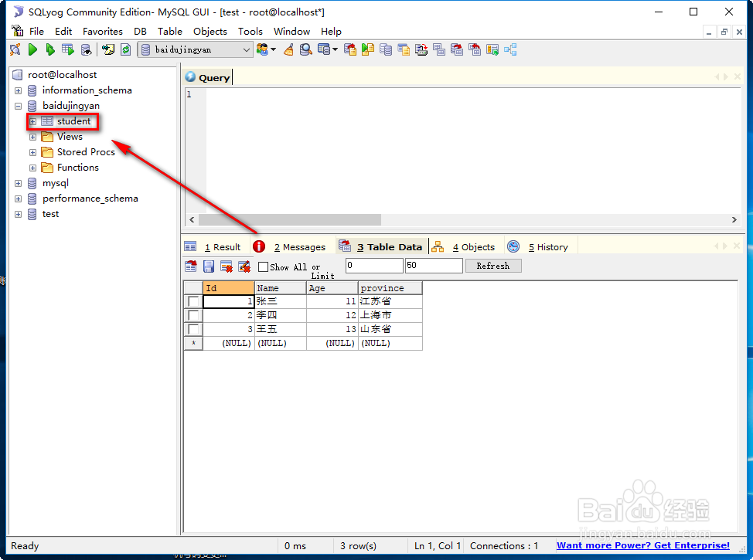Open the Favorites menu
753x560 pixels.
103,31
